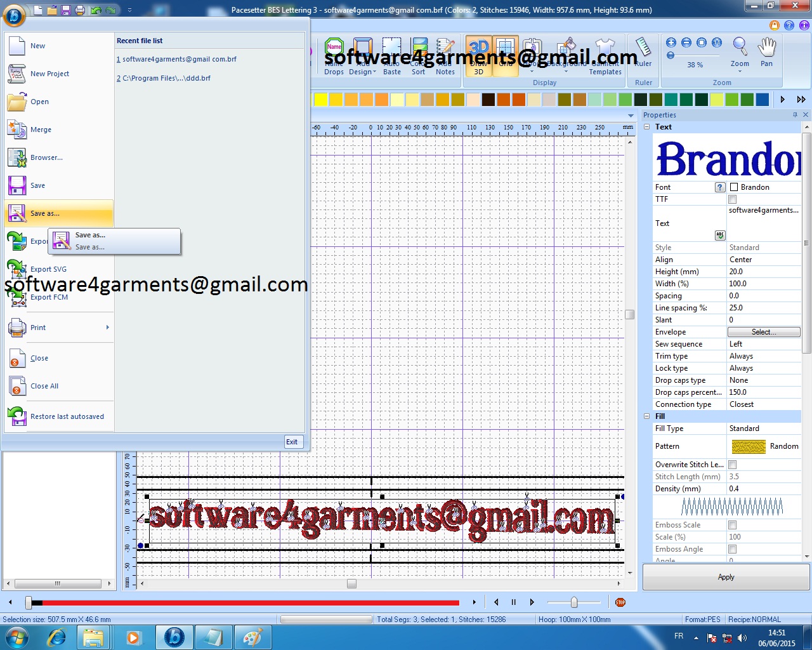Click the zoom in plus icon

coord(671,43)
